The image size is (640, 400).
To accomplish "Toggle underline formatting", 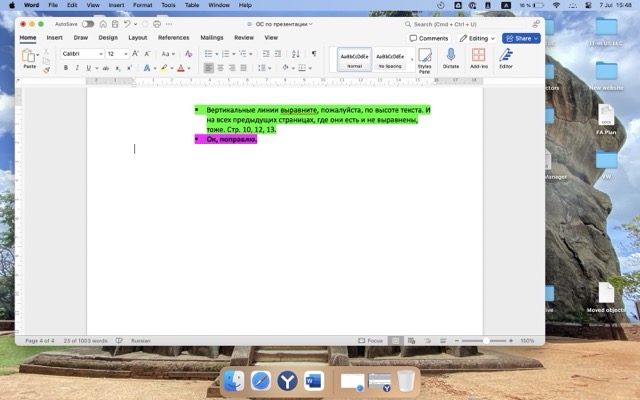I will pos(88,68).
